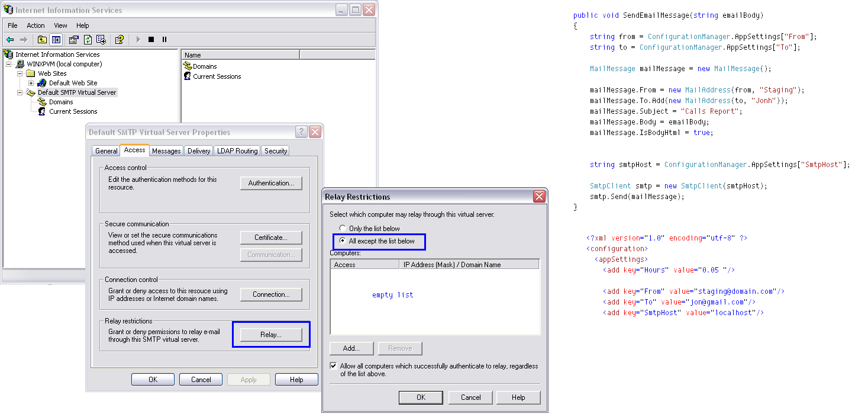The image size is (868, 420).
Task: Enable 'All except the list below' option
Action: tap(342, 239)
